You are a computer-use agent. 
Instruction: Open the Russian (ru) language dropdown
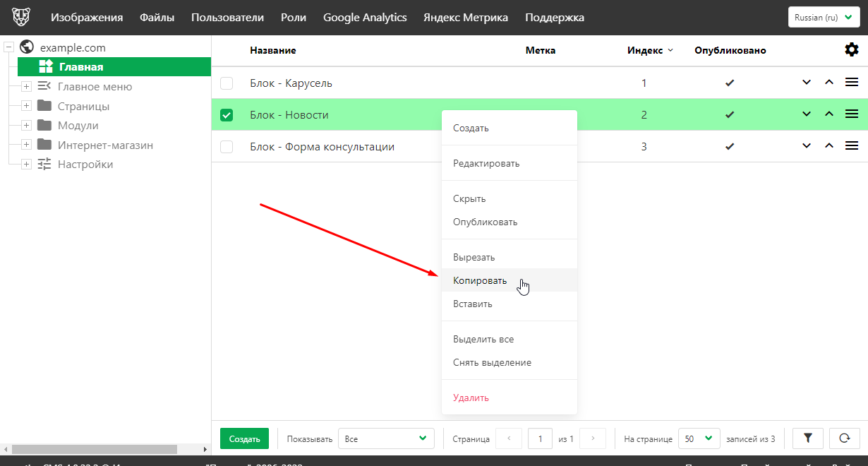point(824,18)
